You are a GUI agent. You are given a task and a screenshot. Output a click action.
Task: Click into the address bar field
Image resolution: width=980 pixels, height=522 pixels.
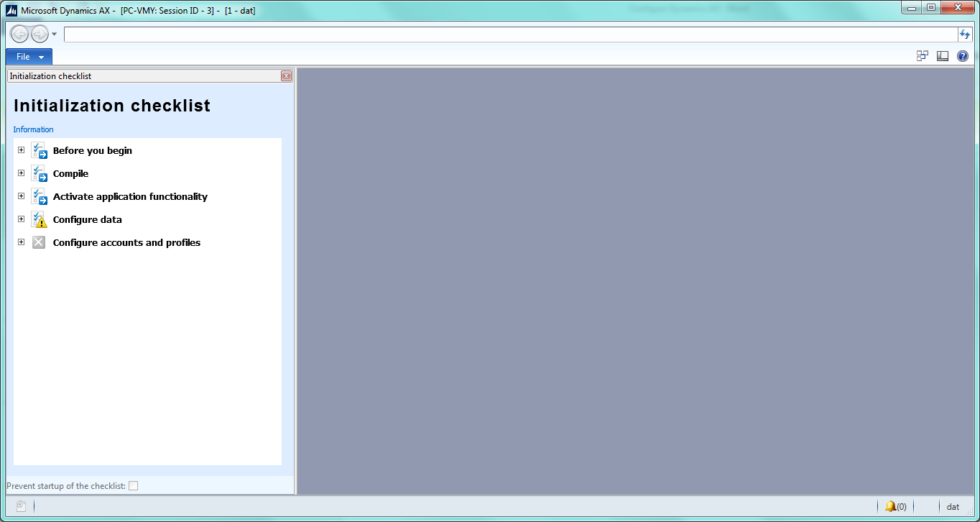[x=510, y=35]
